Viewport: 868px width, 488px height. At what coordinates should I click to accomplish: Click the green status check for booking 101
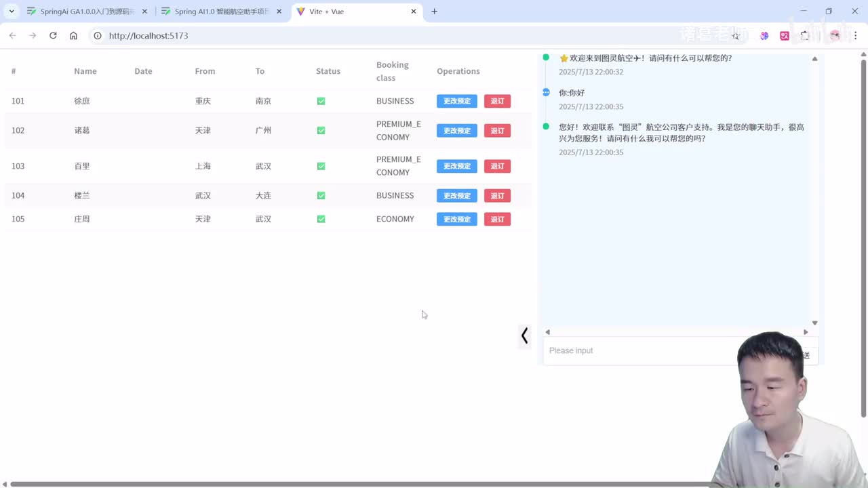pyautogui.click(x=321, y=101)
